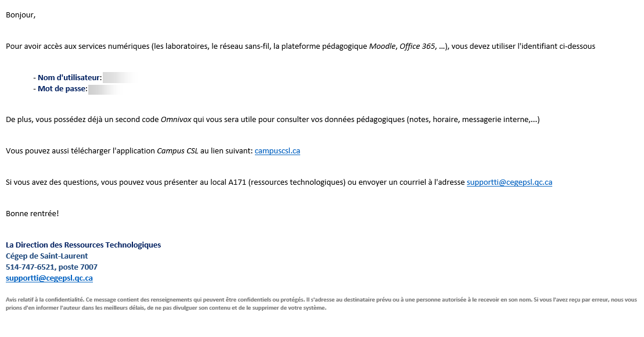The width and height of the screenshot is (644, 337).
Task: Click the supportti@cegepsl.qc.ca link in the signature
Action: 49,278
